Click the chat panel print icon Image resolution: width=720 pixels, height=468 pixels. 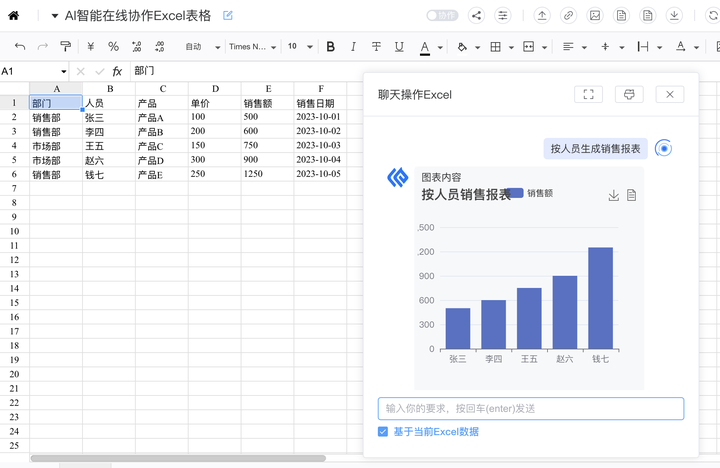pos(629,95)
